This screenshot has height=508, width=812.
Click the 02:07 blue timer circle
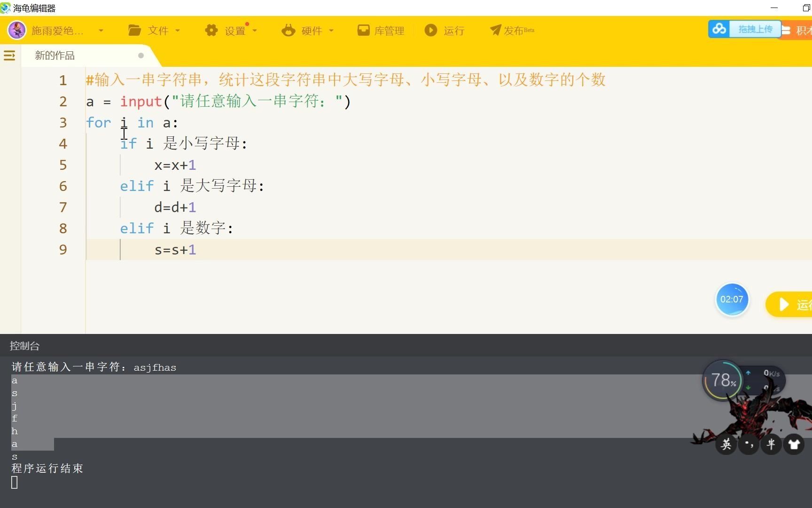pos(732,299)
